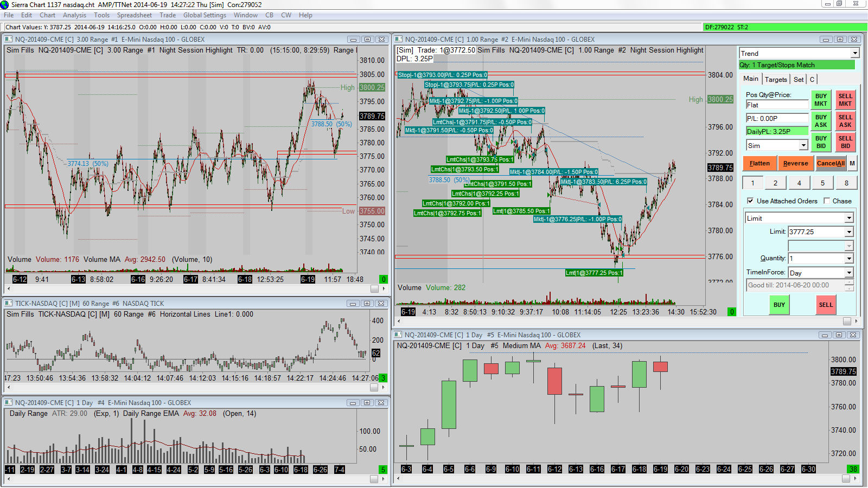The image size is (868, 488).
Task: Open the Analysis menu
Action: [74, 15]
